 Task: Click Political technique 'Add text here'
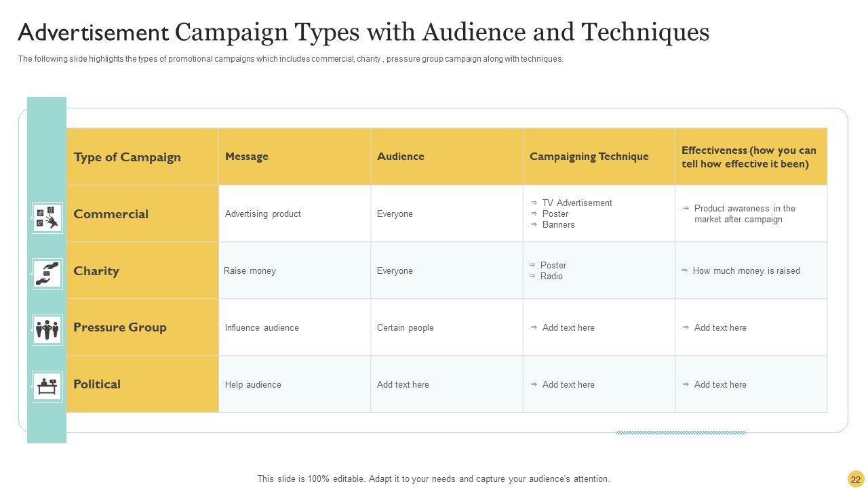[x=568, y=385]
